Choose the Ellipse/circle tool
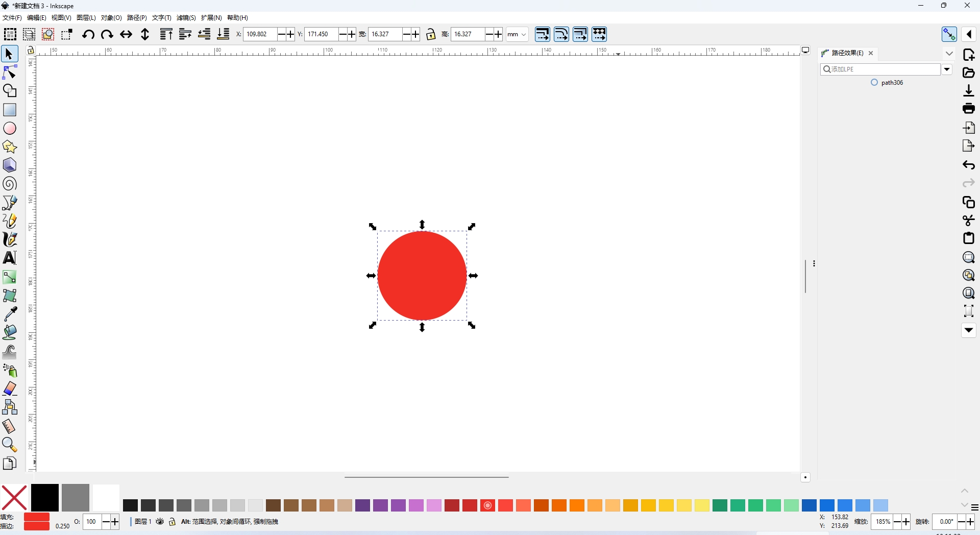 [10, 128]
